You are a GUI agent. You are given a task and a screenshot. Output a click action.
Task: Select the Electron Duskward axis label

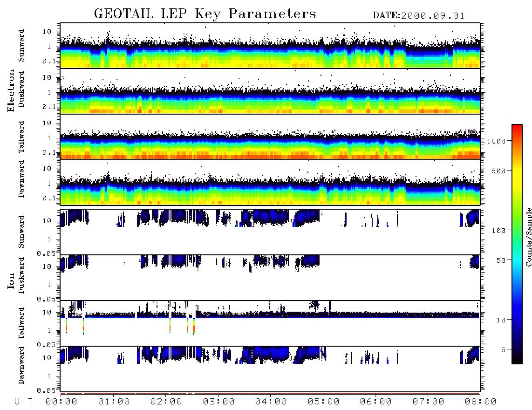[21, 89]
